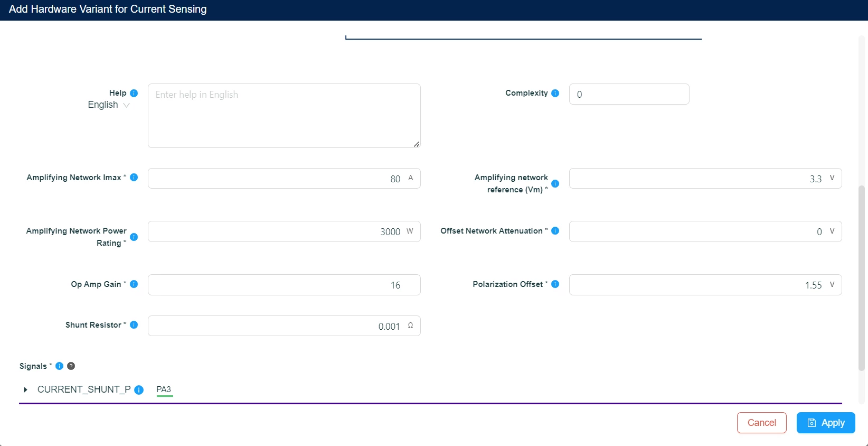Open the English language dropdown under Help
Image resolution: width=868 pixels, height=446 pixels.
coord(109,105)
